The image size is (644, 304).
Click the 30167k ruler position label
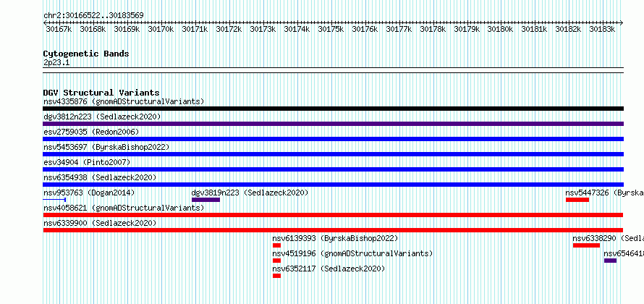[x=59, y=29]
